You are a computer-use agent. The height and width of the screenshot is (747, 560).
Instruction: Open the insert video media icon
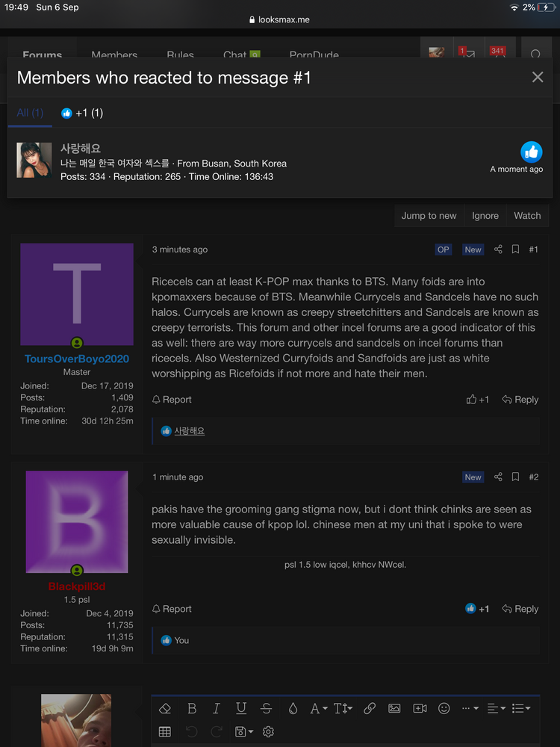tap(420, 708)
